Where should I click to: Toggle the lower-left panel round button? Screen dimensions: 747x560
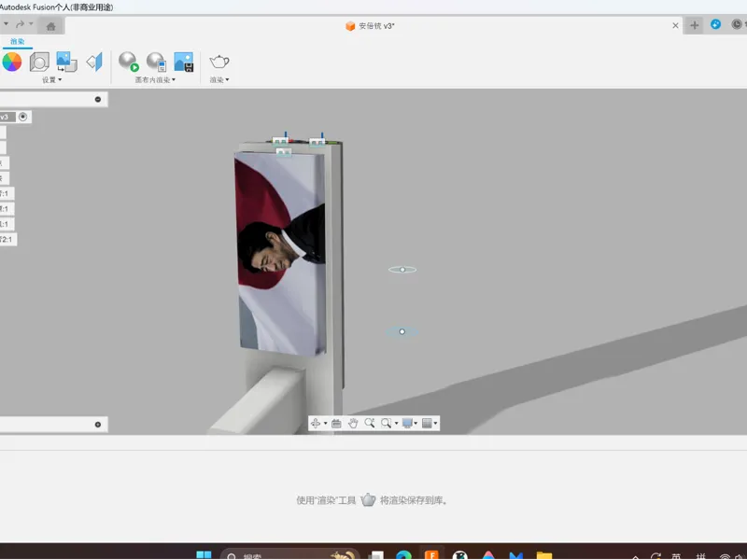[x=98, y=425]
